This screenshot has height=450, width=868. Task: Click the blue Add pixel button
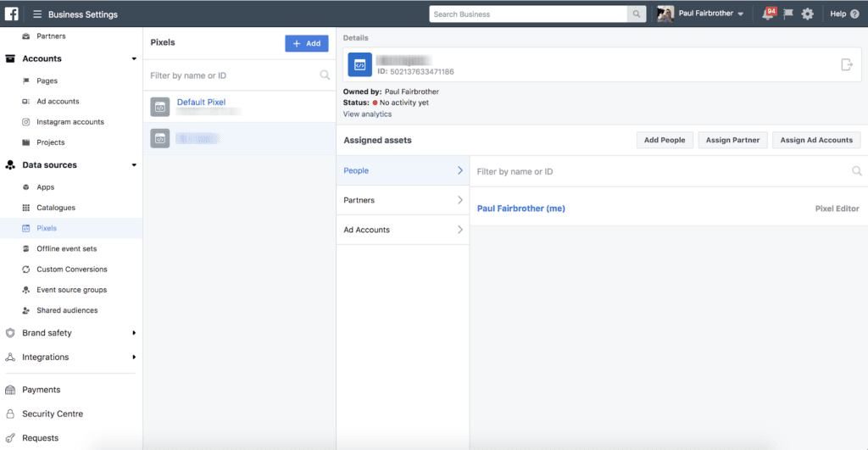[307, 43]
